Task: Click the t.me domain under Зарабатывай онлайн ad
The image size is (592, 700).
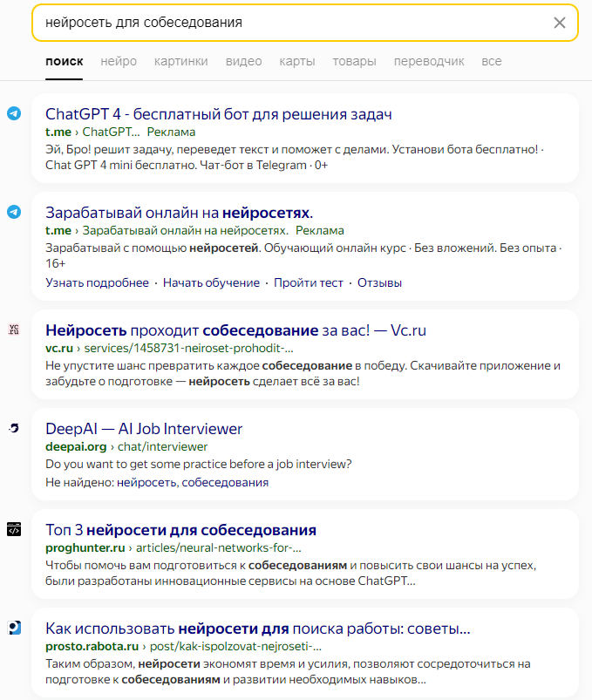Action: 58,231
